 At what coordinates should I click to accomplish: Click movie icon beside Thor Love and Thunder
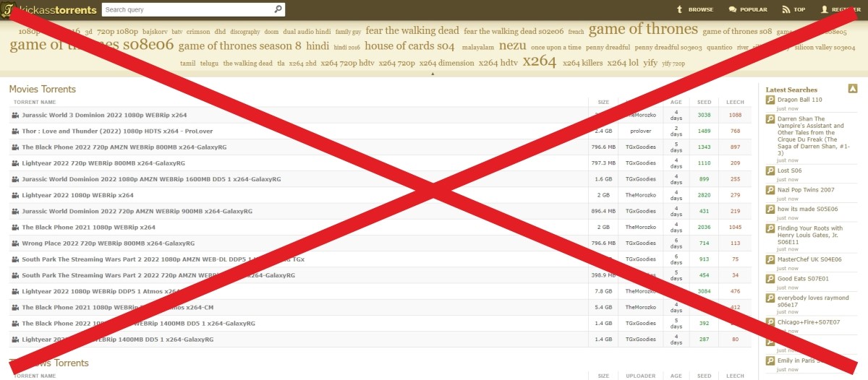(16, 131)
